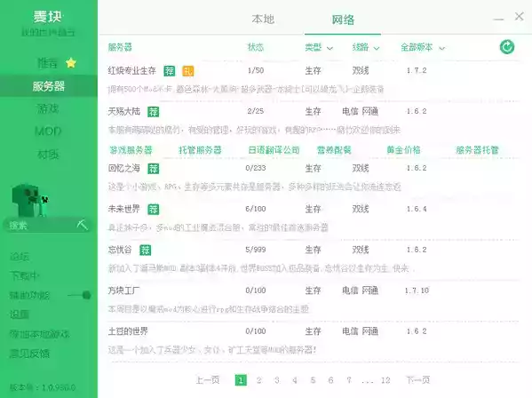Click the orange 礼 badge on 红烧专业生存
Screen dimensions: 532x398
[x=187, y=70]
